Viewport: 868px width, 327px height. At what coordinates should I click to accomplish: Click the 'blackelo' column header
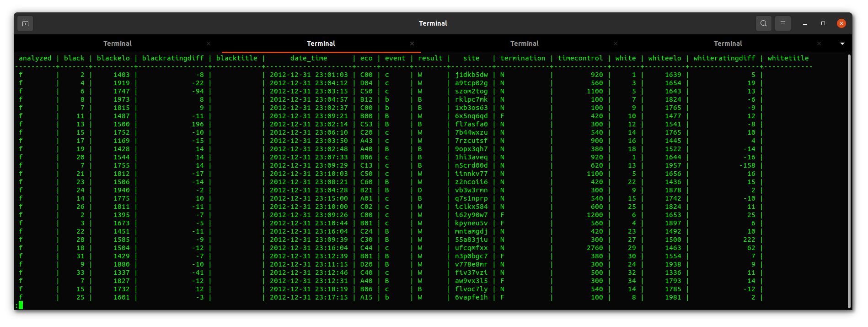point(113,58)
